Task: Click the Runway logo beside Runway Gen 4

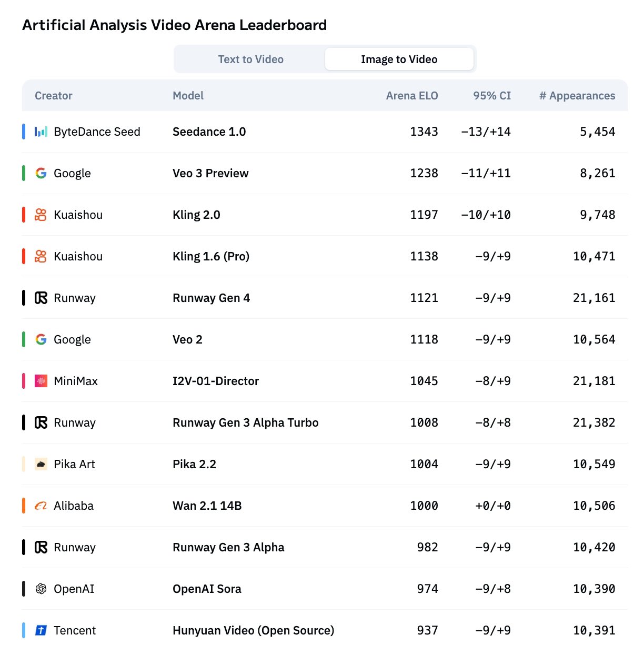Action: pos(41,298)
